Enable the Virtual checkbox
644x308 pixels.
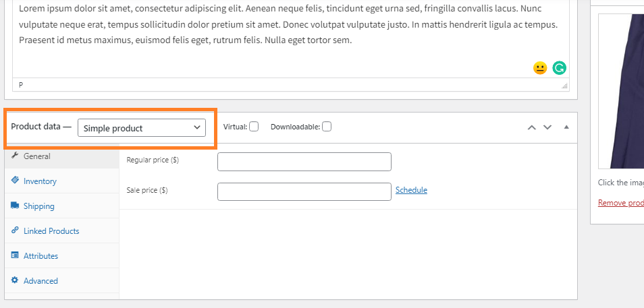tap(254, 127)
